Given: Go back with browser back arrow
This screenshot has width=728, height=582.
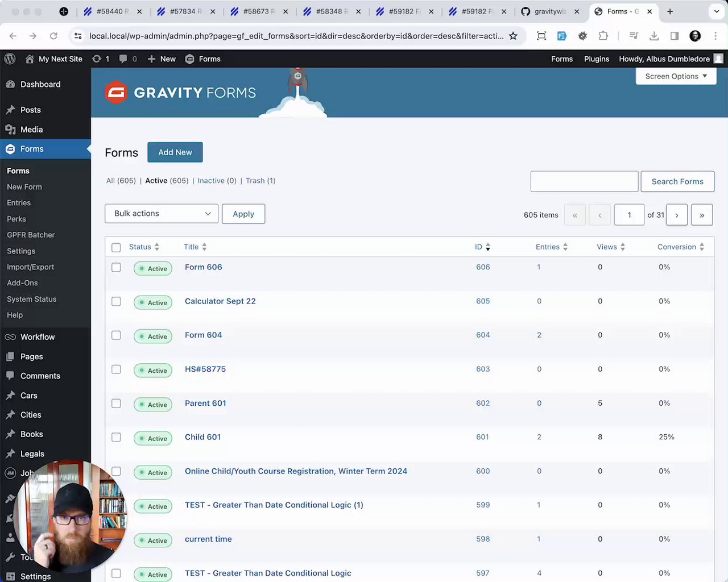Looking at the screenshot, I should tap(13, 36).
